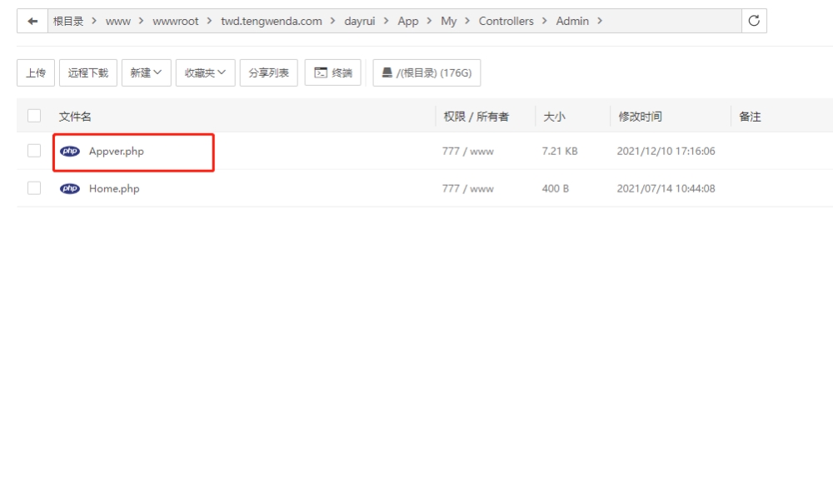Open the Home.php file name
Image resolution: width=833 pixels, height=504 pixels.
point(114,188)
